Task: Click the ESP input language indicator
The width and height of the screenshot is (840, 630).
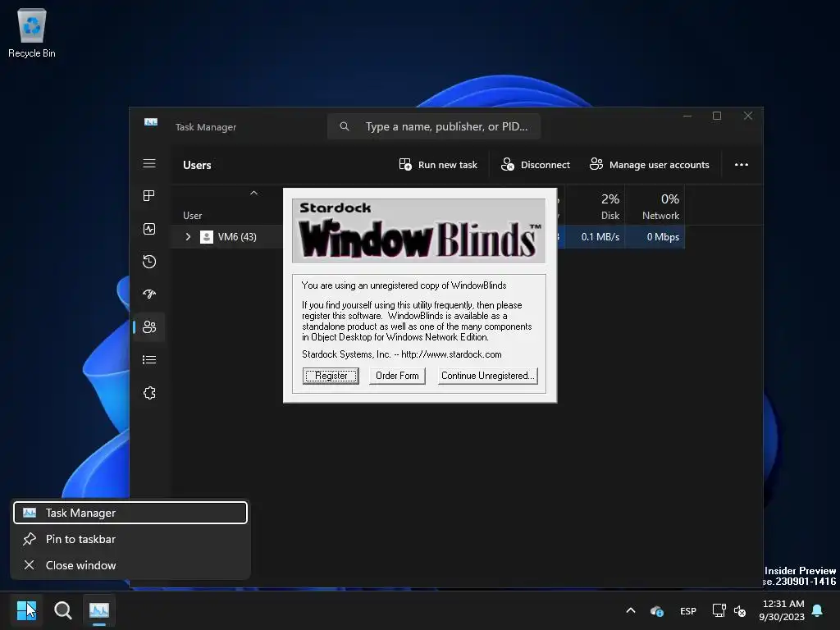Action: click(x=688, y=610)
